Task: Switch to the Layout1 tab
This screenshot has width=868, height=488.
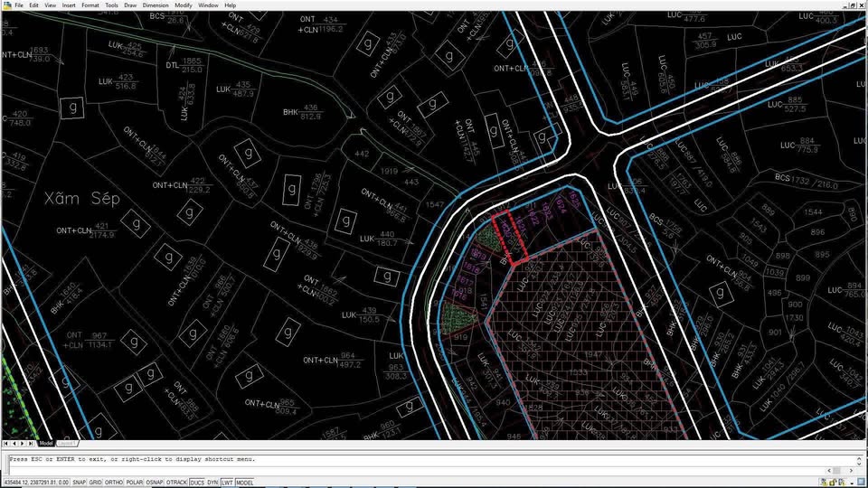Action: click(x=67, y=444)
